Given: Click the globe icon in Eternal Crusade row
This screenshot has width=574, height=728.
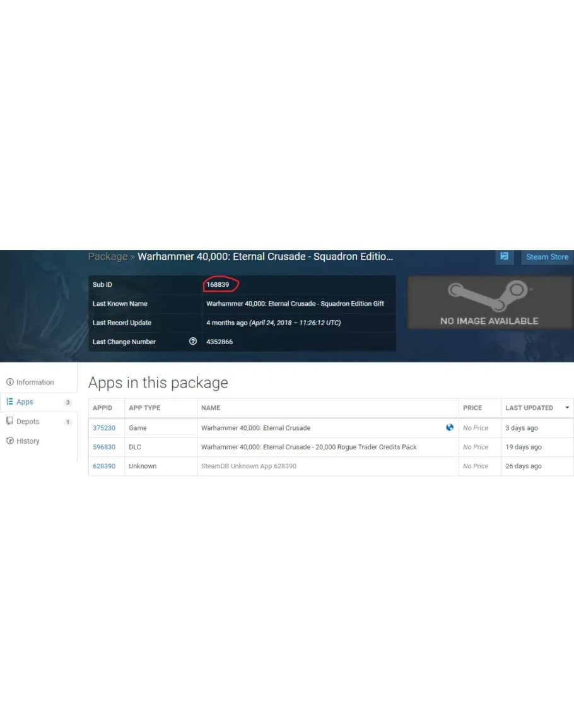Looking at the screenshot, I should pyautogui.click(x=450, y=427).
